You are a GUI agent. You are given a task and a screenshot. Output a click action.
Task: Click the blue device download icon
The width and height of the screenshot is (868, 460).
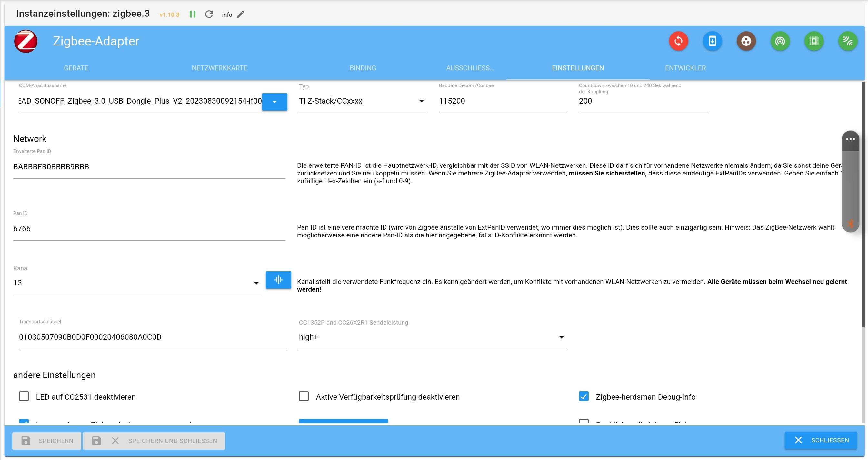[712, 41]
